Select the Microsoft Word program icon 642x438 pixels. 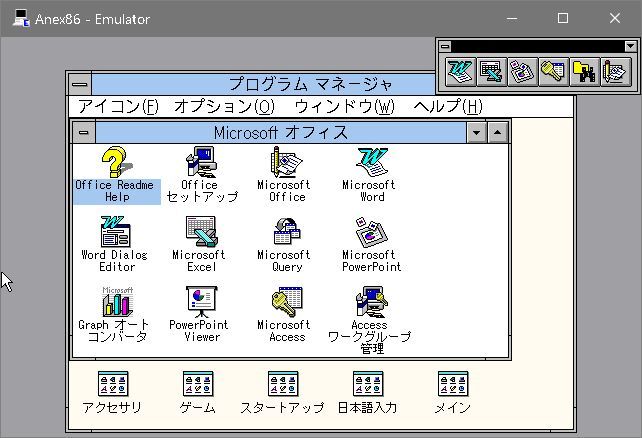pos(371,175)
